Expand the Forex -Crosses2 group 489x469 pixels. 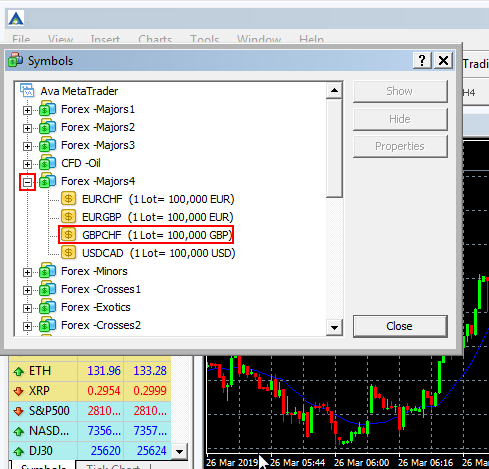tap(27, 326)
